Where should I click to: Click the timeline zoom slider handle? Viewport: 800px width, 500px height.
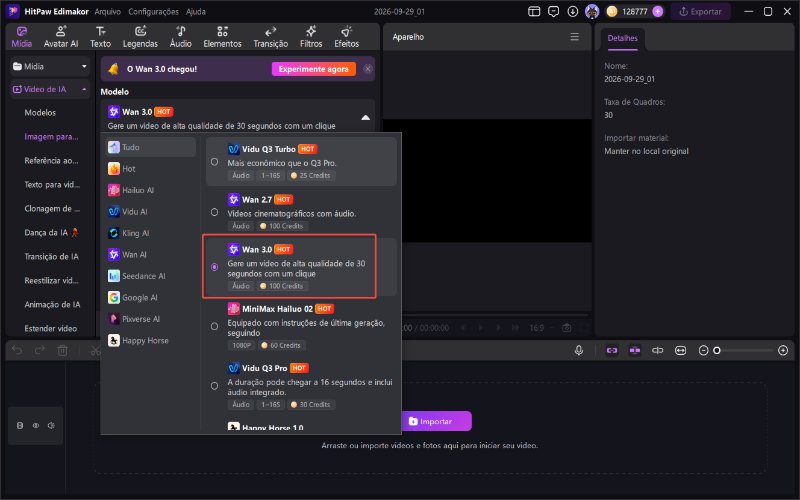716,351
